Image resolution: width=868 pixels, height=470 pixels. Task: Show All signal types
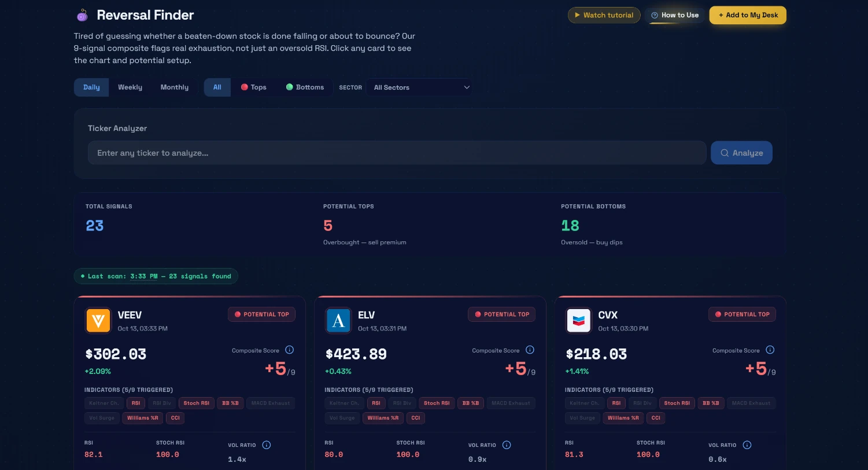coord(217,87)
